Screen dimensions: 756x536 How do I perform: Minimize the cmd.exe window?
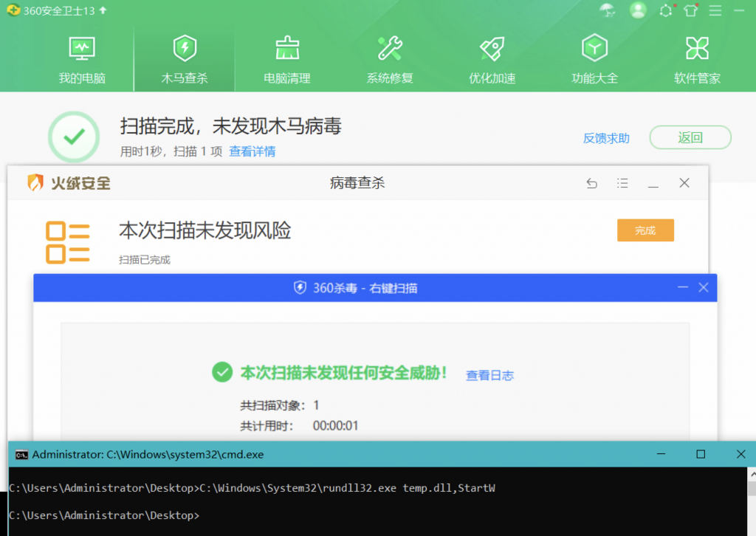click(x=661, y=454)
